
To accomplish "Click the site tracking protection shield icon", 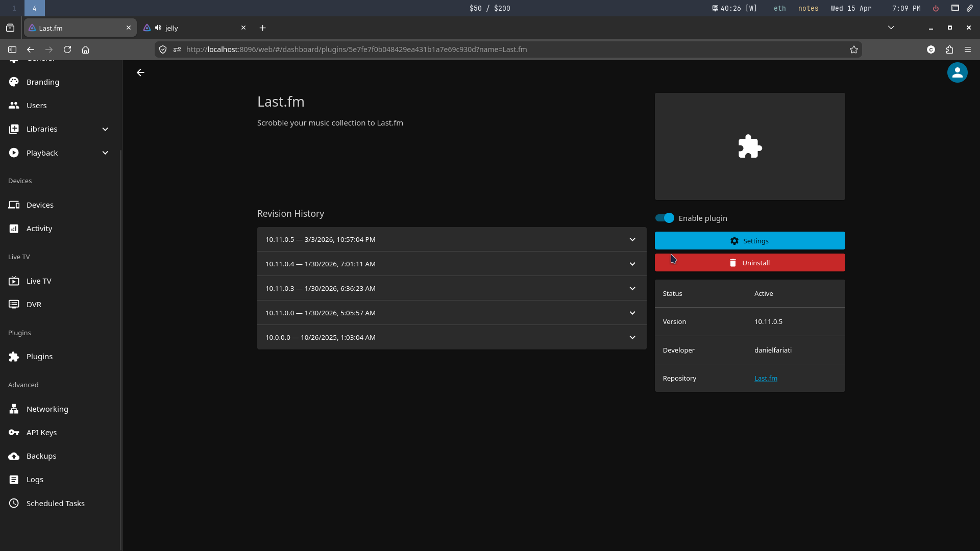I will (163, 49).
